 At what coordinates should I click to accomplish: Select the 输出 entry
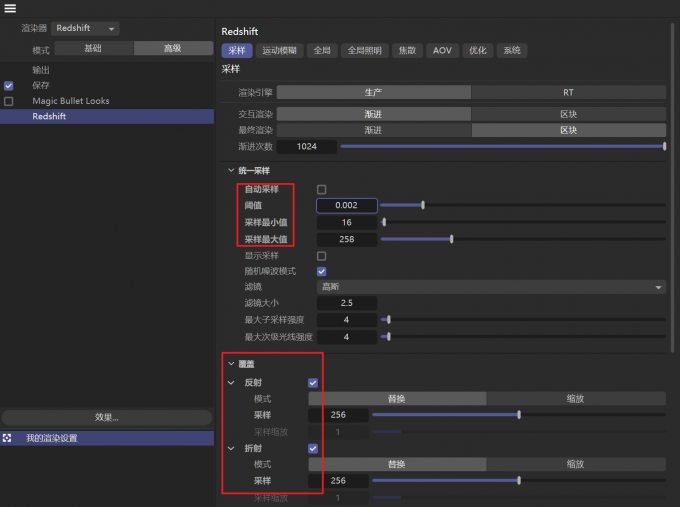coord(41,70)
